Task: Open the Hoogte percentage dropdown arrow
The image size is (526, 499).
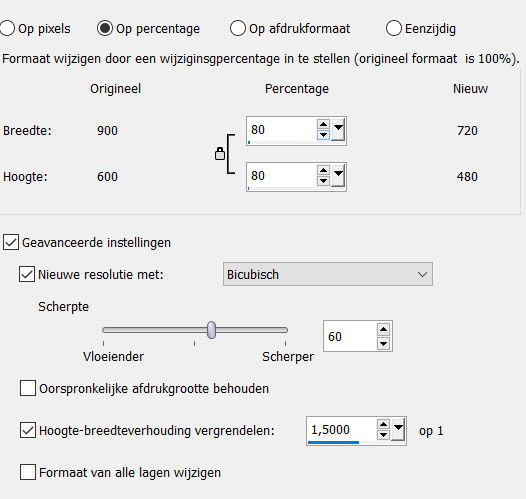Action: coord(338,175)
